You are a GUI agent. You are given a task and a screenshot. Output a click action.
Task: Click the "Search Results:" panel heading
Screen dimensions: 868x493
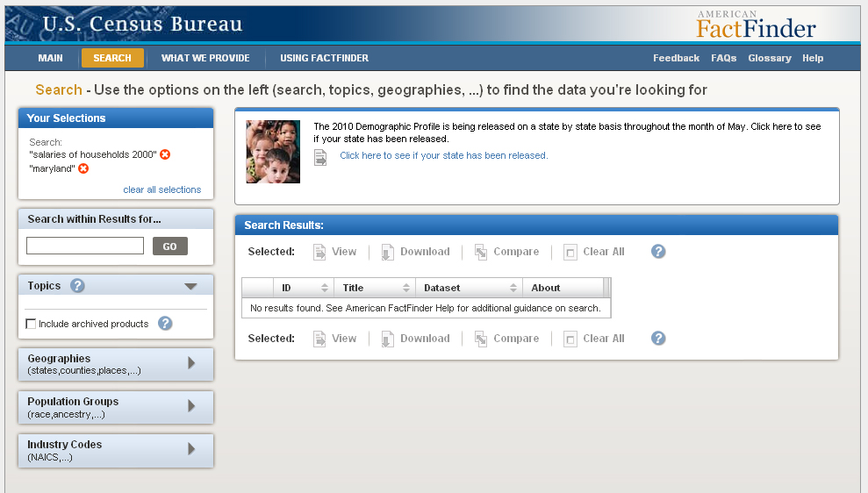284,225
